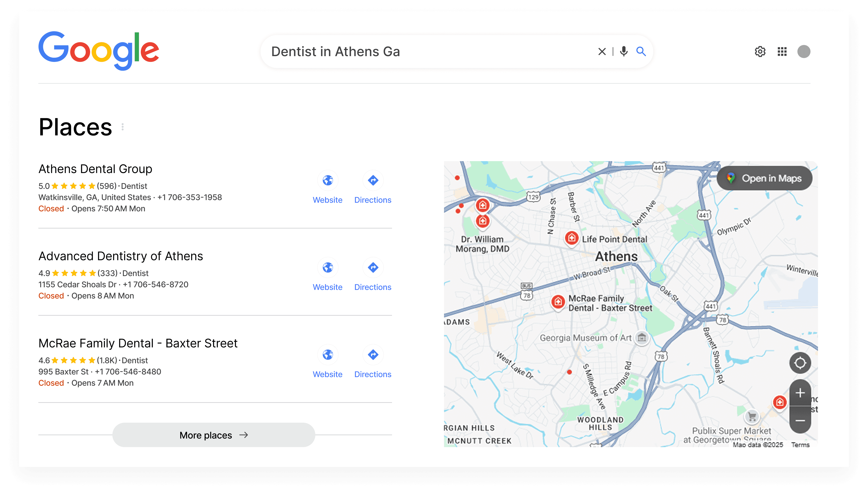The width and height of the screenshot is (868, 494).
Task: Center map on my location
Action: click(800, 363)
